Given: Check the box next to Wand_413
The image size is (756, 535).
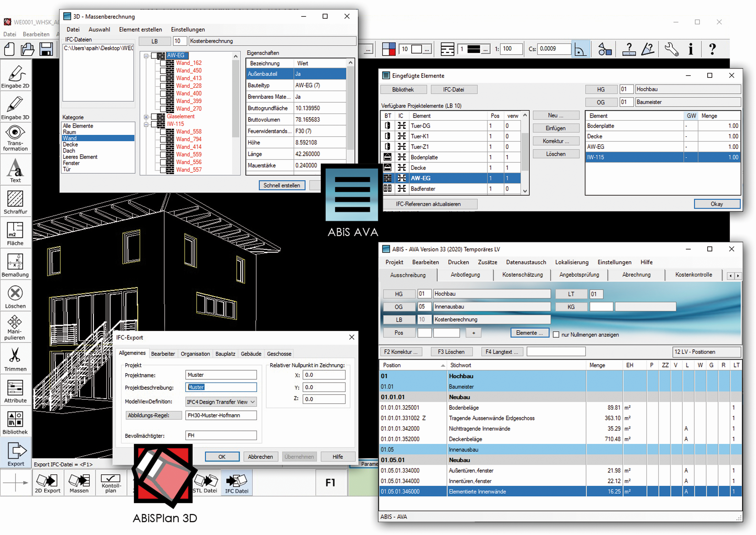Looking at the screenshot, I should click(163, 78).
